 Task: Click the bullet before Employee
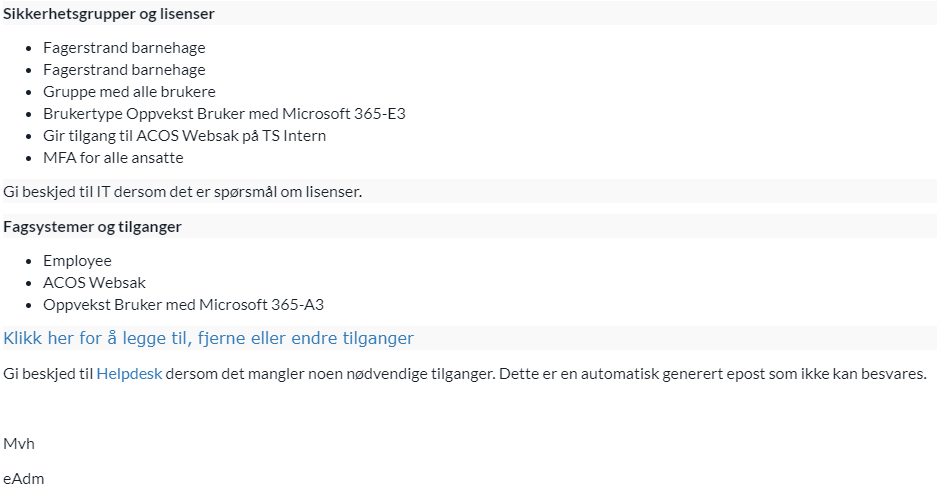tap(28, 261)
